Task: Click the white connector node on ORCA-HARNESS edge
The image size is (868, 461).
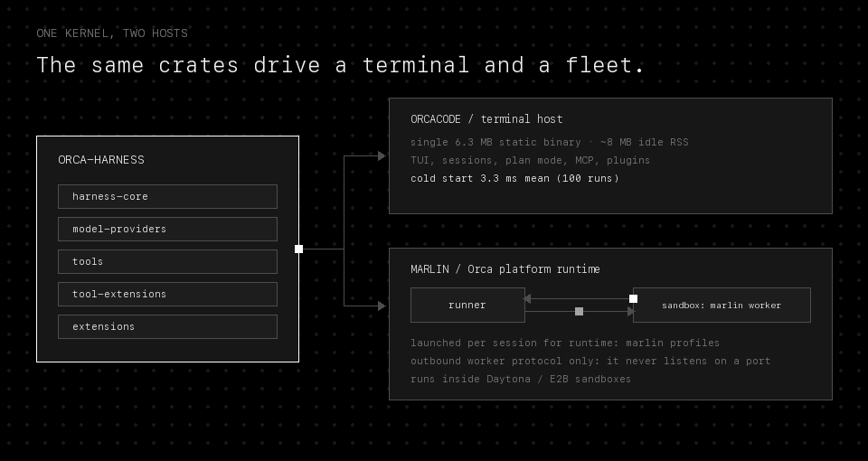Action: click(299, 249)
